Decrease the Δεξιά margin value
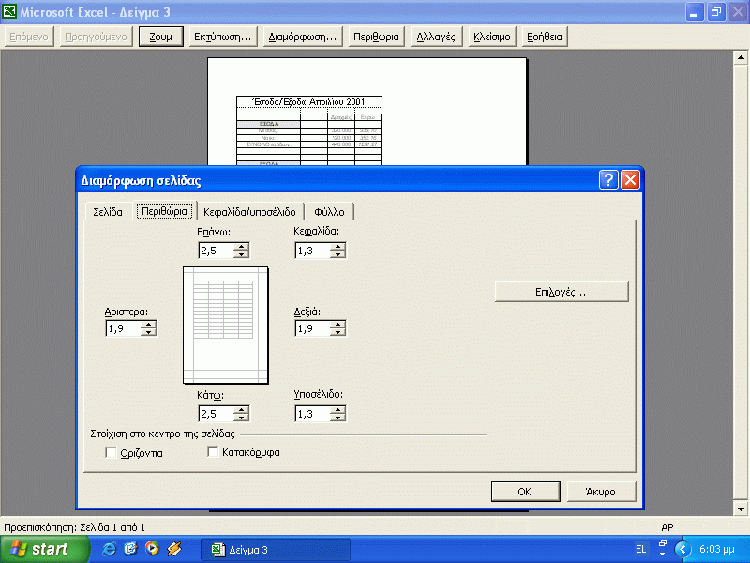Viewport: 750px width, 563px height. (338, 332)
